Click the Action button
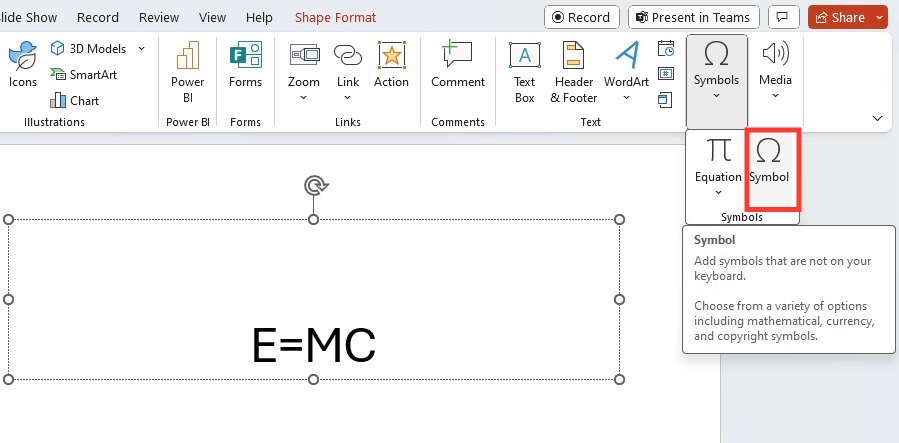 (391, 64)
